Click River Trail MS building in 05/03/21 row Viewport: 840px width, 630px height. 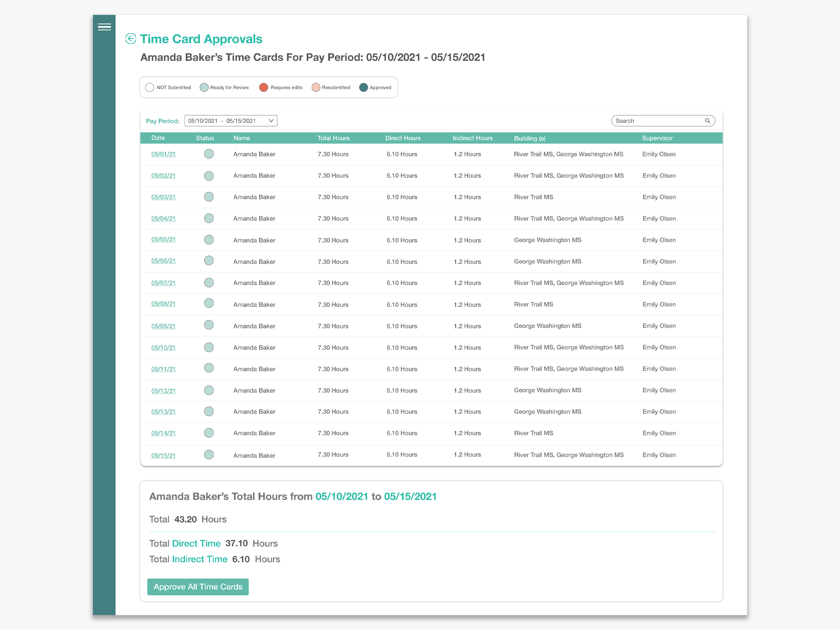[533, 197]
